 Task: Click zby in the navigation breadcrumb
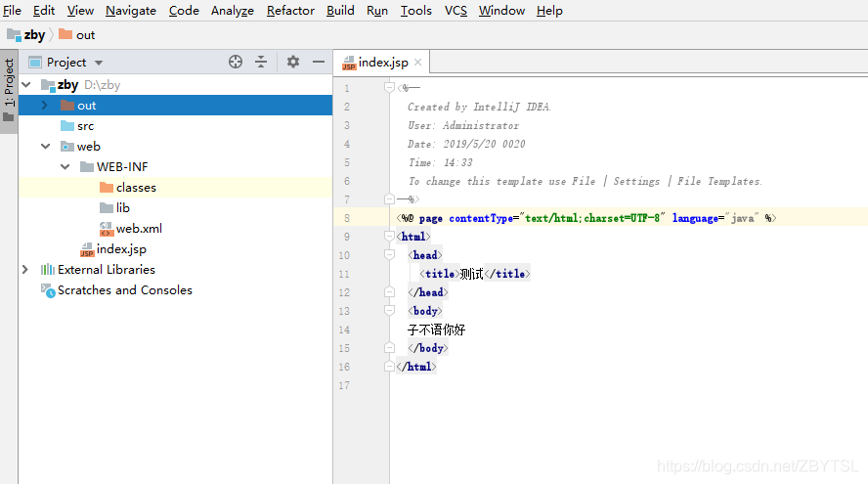(34, 35)
